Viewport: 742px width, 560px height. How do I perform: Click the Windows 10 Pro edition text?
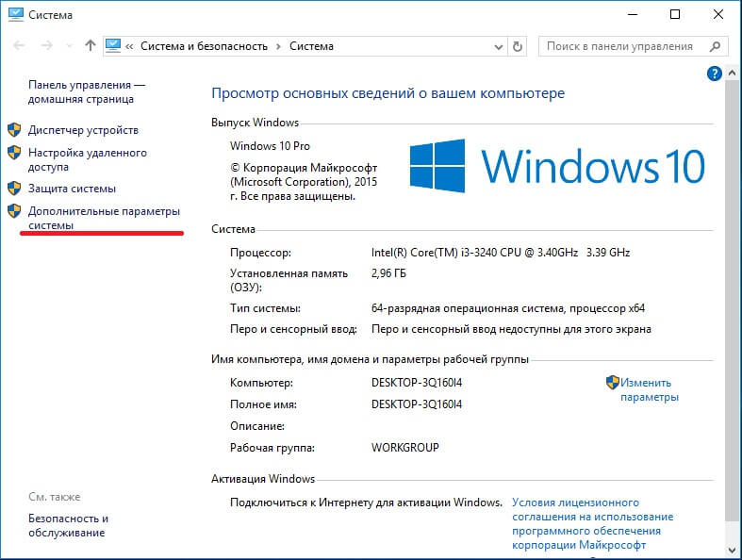pos(270,146)
